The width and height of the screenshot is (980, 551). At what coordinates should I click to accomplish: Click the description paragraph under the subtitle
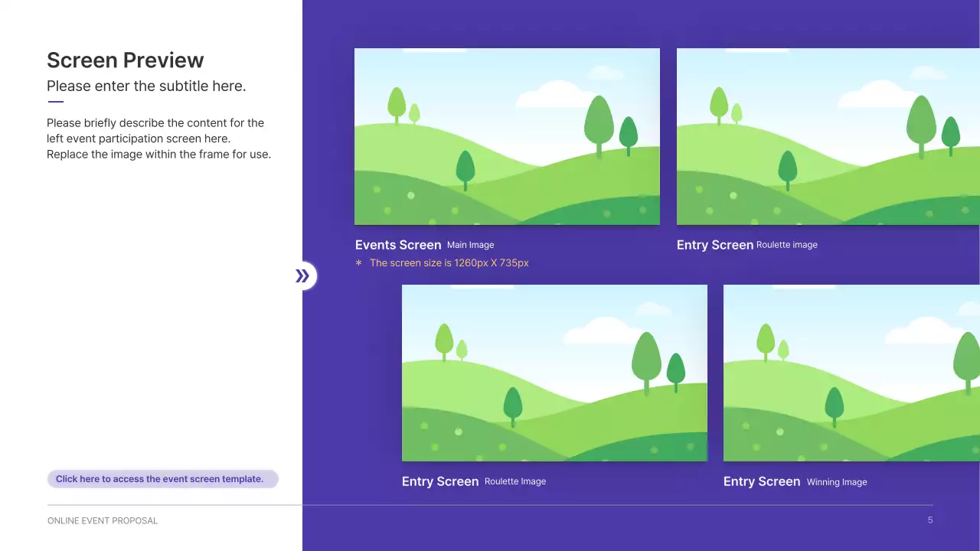[x=158, y=139]
